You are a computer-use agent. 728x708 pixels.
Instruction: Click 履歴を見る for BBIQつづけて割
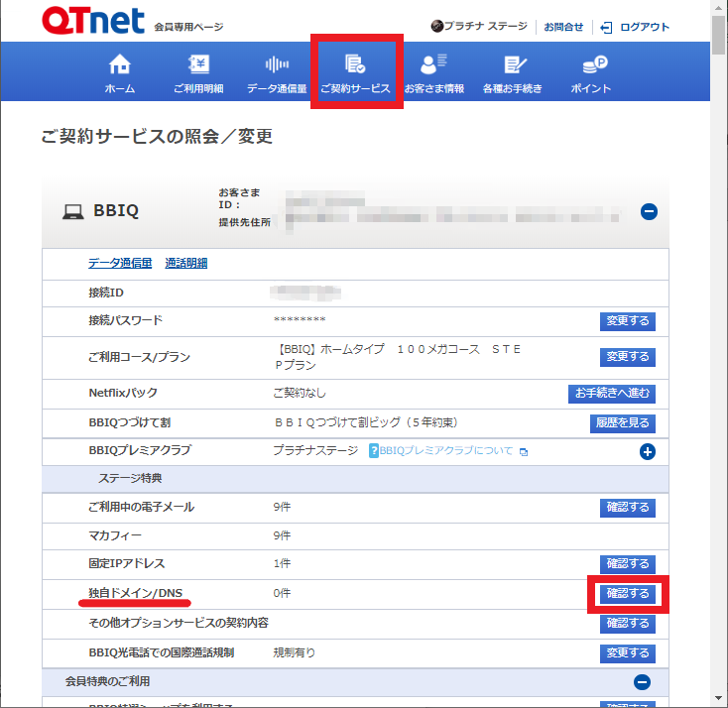click(622, 423)
